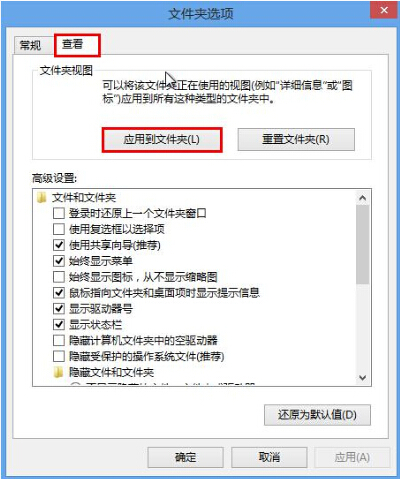Image resolution: width=400 pixels, height=479 pixels.
Task: Click the advanced settings scrollbar thumb
Action: click(x=362, y=245)
